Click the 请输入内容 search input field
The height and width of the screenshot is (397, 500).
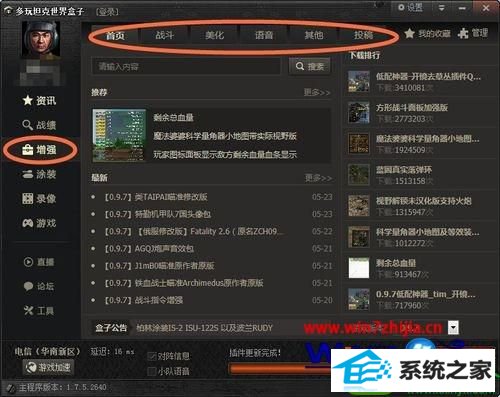coord(186,66)
